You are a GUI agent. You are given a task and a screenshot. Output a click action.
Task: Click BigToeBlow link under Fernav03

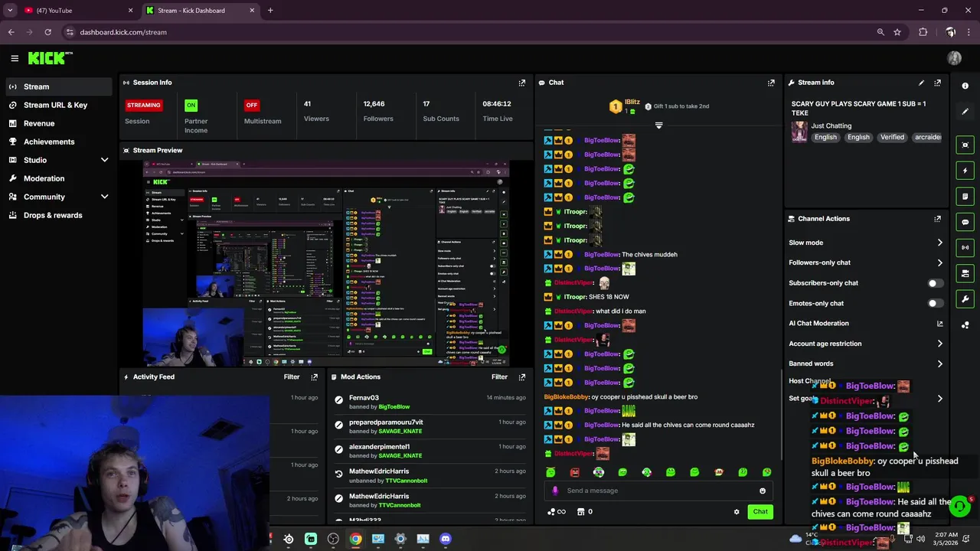(394, 407)
